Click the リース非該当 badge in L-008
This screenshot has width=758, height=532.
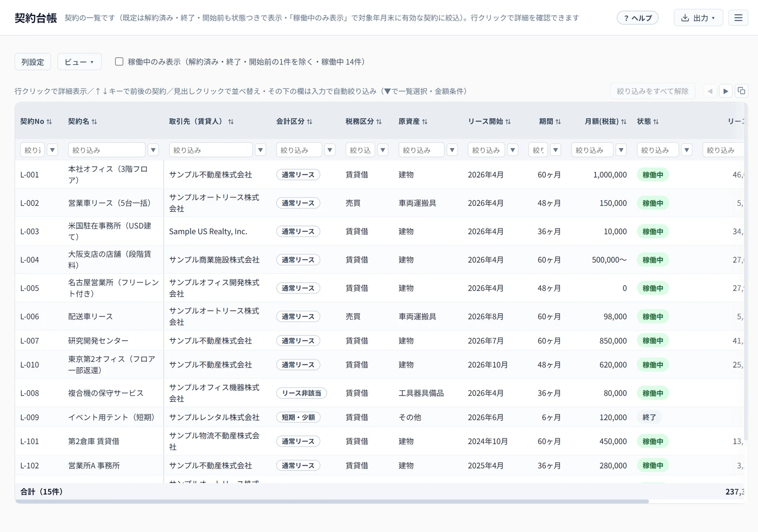pos(301,393)
